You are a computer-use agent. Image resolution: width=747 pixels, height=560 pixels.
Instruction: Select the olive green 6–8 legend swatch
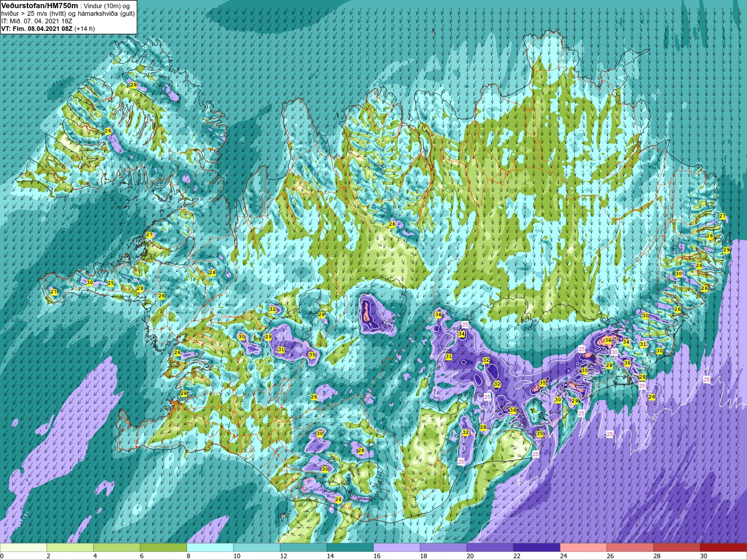163,548
